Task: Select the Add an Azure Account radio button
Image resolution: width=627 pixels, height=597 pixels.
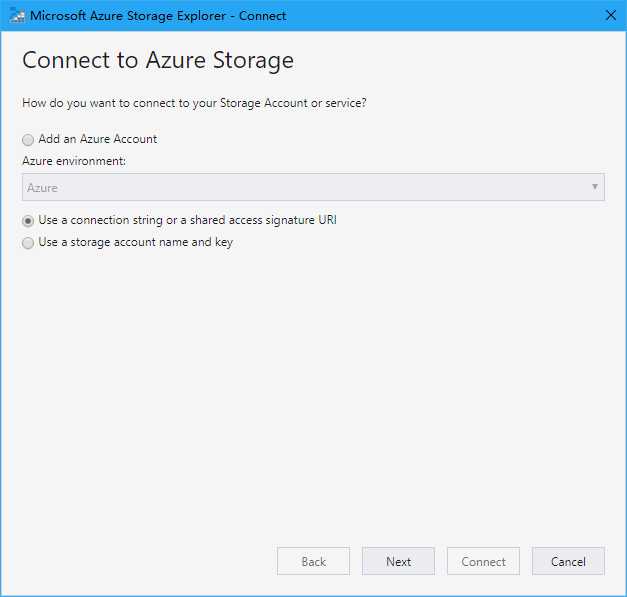Action: [28, 140]
